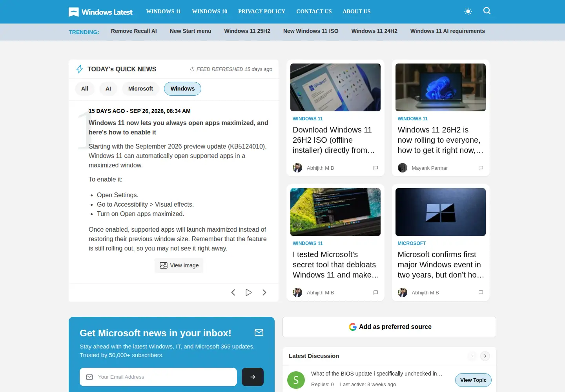This screenshot has height=392, width=565.
Task: Select the Windows news filter
Action: (x=182, y=89)
